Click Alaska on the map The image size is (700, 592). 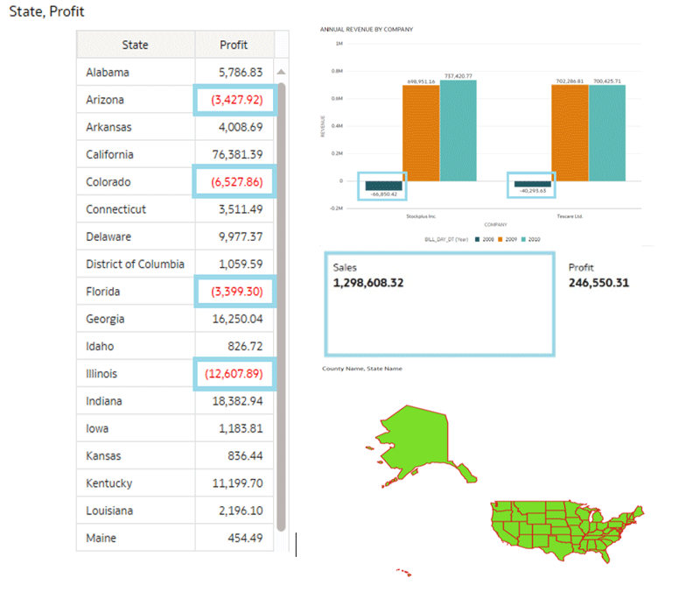pyautogui.click(x=427, y=440)
